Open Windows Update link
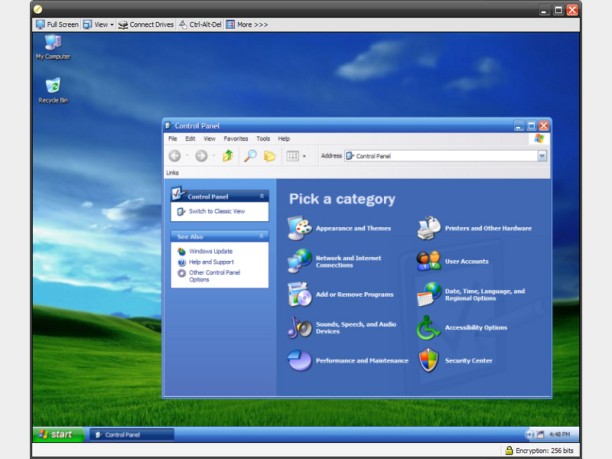The image size is (612, 459). (211, 251)
